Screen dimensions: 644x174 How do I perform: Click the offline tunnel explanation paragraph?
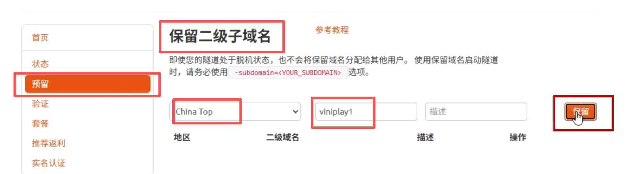pyautogui.click(x=333, y=66)
